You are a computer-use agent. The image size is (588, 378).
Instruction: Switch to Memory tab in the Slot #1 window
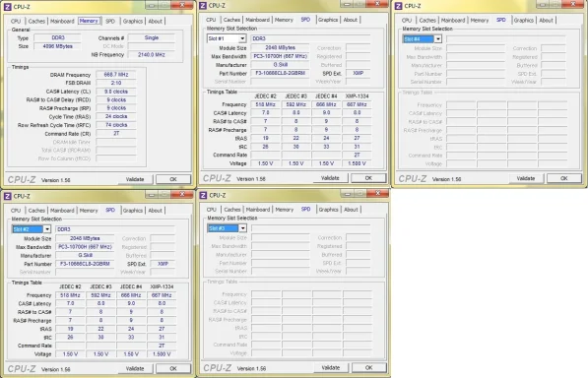tap(284, 20)
